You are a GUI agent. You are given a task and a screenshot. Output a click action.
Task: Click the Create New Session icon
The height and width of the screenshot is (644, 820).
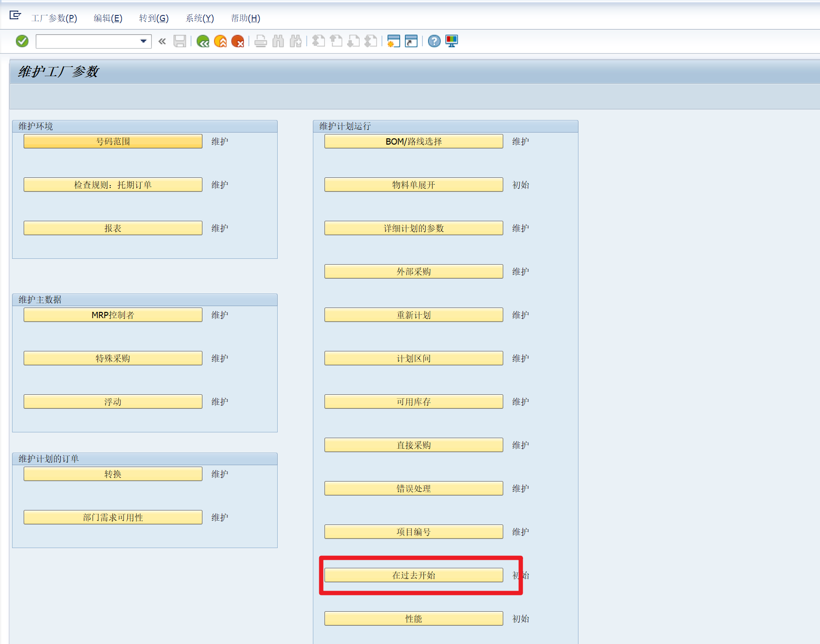point(394,41)
